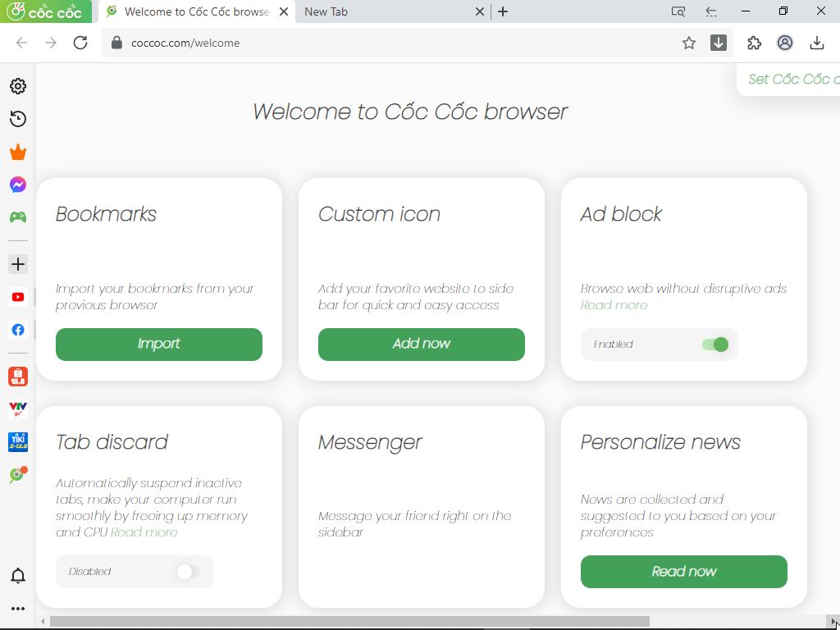Click the save-media arrow icon in the address bar
The height and width of the screenshot is (630, 840).
tap(719, 43)
